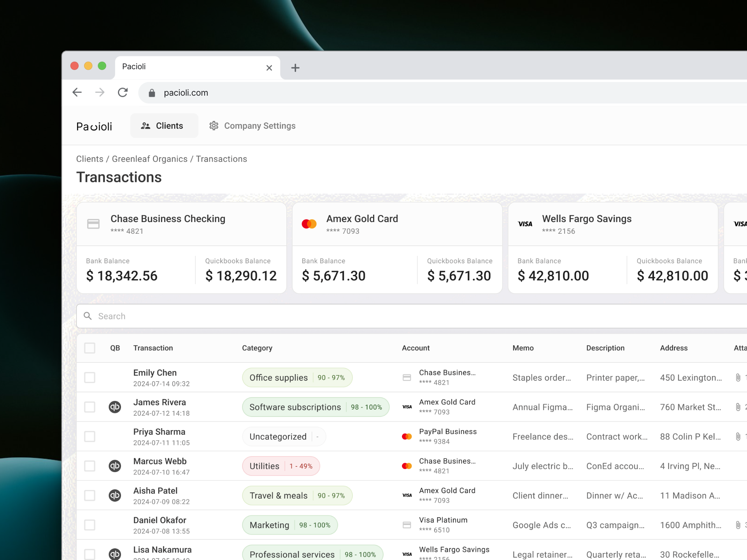Check the Emily Chen transaction checkbox
The width and height of the screenshot is (747, 560).
90,377
